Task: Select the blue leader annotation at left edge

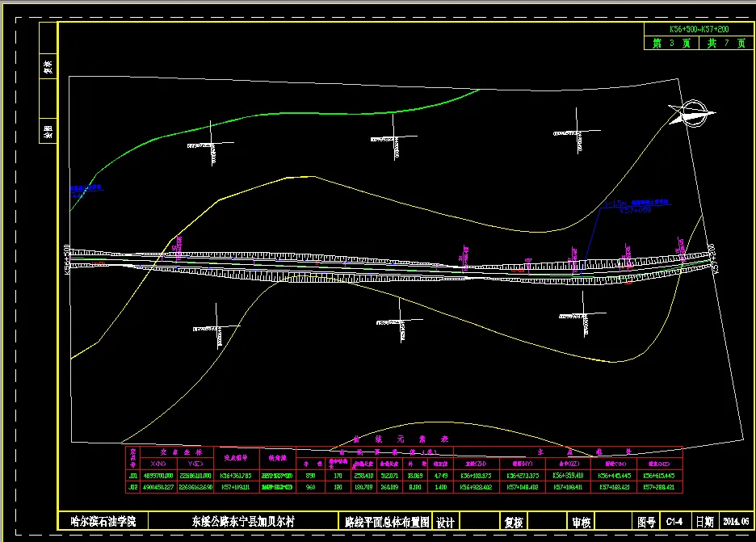Action: click(x=86, y=191)
